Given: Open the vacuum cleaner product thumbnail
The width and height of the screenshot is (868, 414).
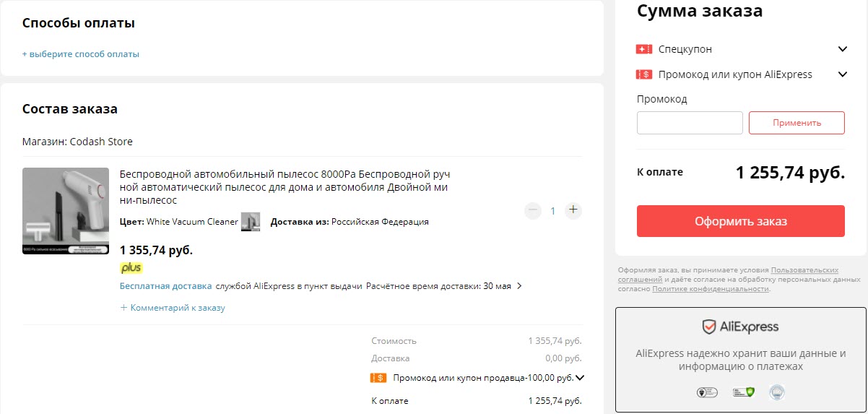Looking at the screenshot, I should coord(66,211).
